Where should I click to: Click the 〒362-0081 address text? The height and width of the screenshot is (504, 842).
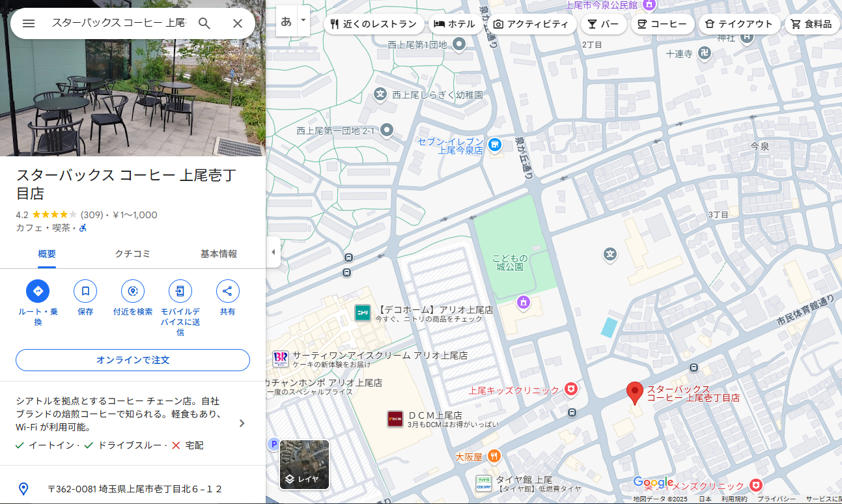point(135,488)
